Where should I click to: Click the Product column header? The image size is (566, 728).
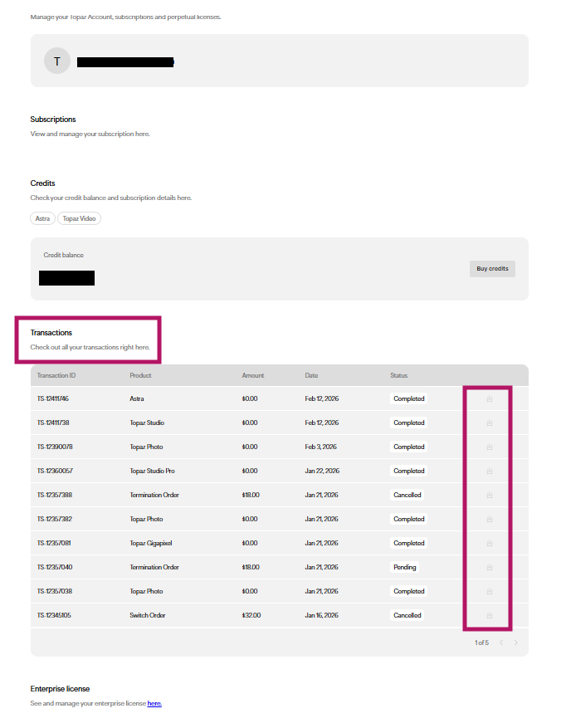point(141,375)
